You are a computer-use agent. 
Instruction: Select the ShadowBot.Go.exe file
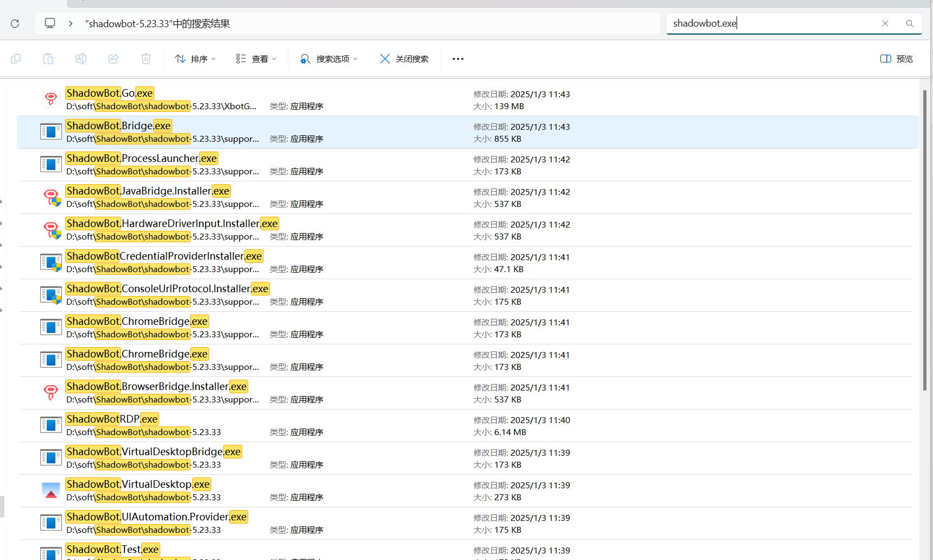(110, 93)
